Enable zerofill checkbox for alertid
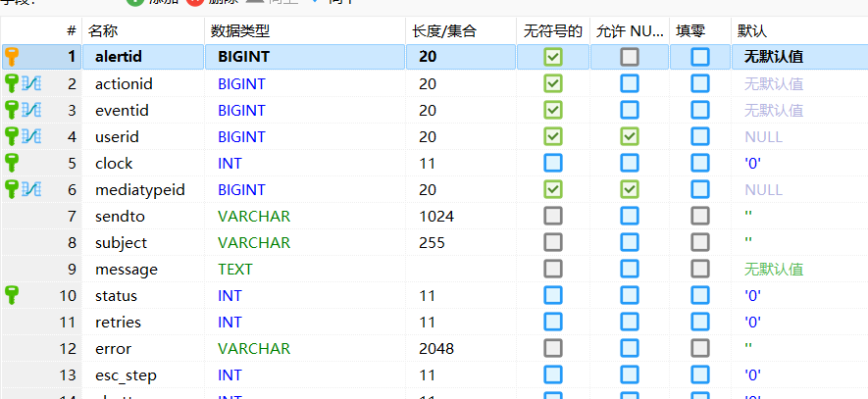Viewport: 868px width, 399px height. 700,57
